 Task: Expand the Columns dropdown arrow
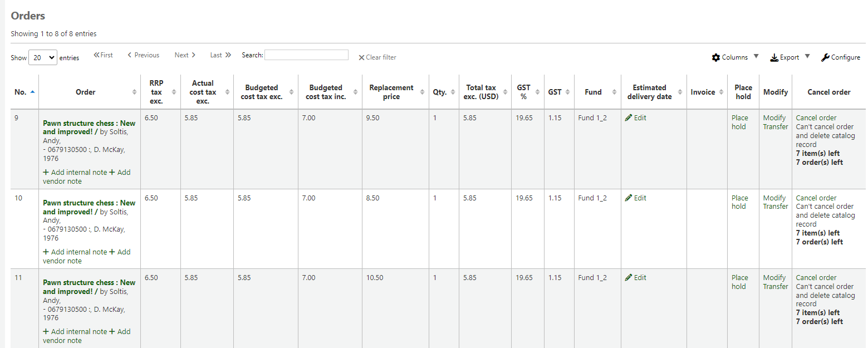(x=756, y=56)
